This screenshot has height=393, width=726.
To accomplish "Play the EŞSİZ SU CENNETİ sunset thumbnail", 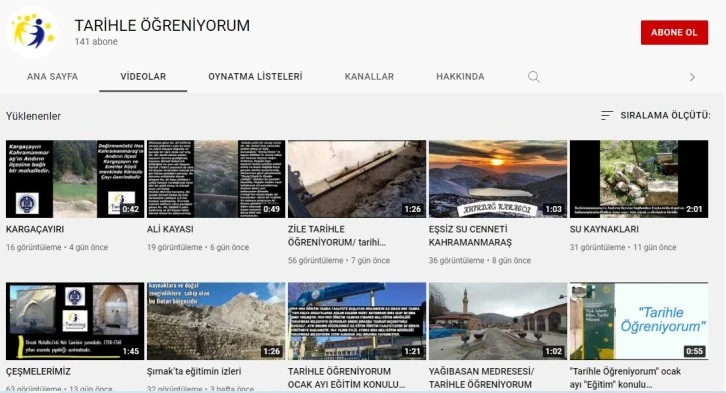I will point(498,179).
